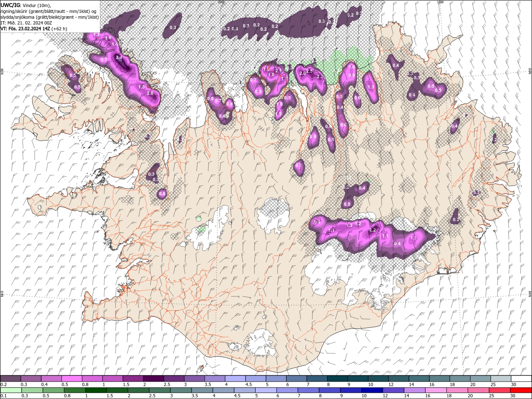This screenshot has width=532, height=399.
Task: Click the 'rigning/skúrir' legend description line
Action: [49, 11]
